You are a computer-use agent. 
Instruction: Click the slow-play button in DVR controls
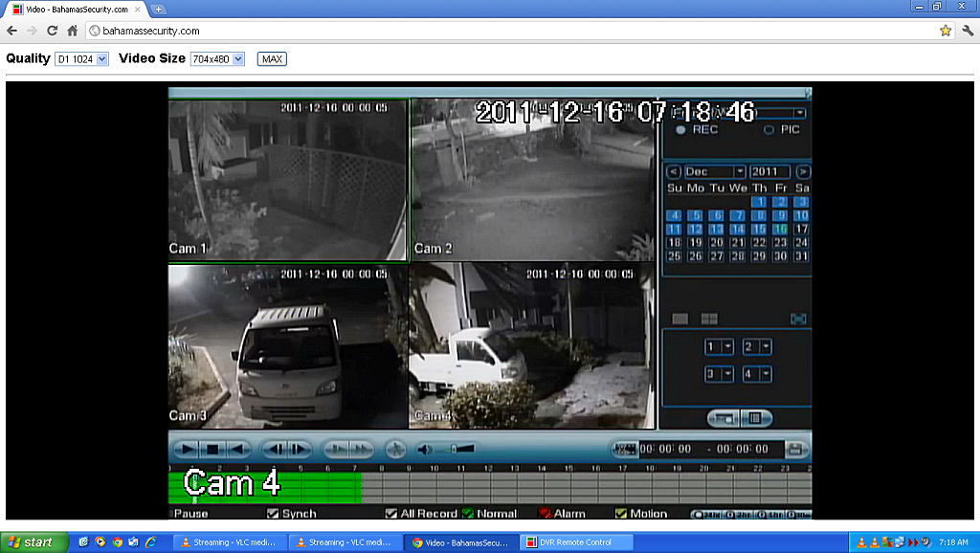(336, 449)
